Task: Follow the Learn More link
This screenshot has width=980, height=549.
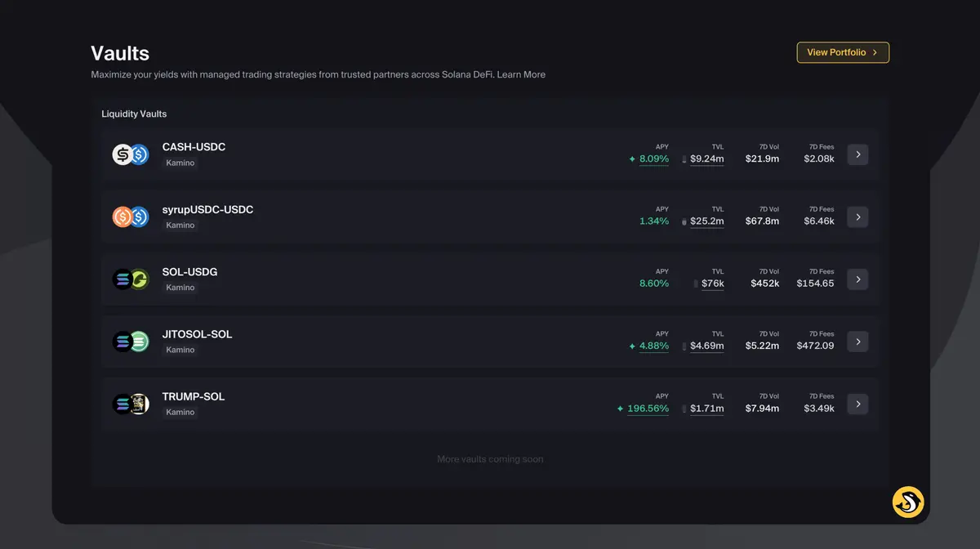Action: [x=521, y=74]
